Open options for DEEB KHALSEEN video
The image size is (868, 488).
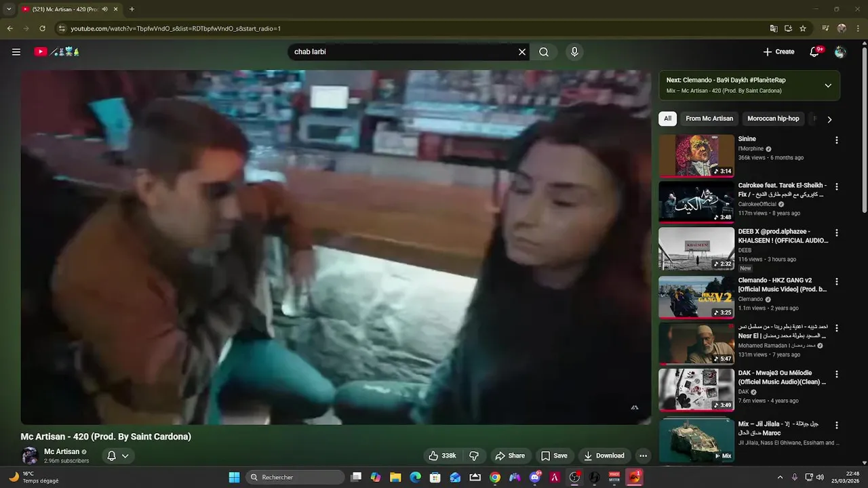(x=836, y=232)
